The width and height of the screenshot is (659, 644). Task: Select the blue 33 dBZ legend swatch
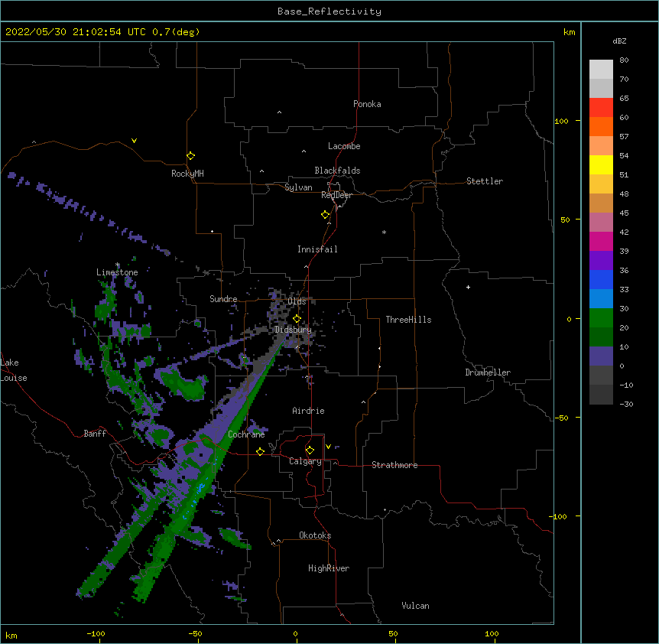point(601,279)
